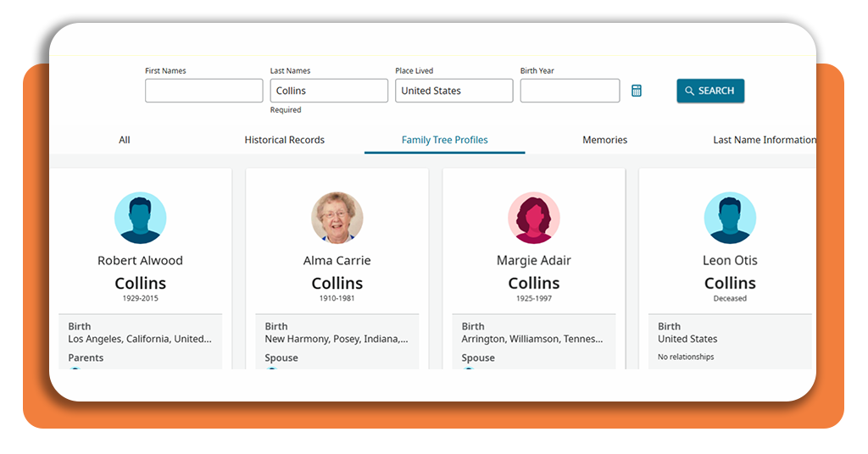Click birthplace Los Angeles, California text
The width and height of the screenshot is (868, 454).
point(140,339)
